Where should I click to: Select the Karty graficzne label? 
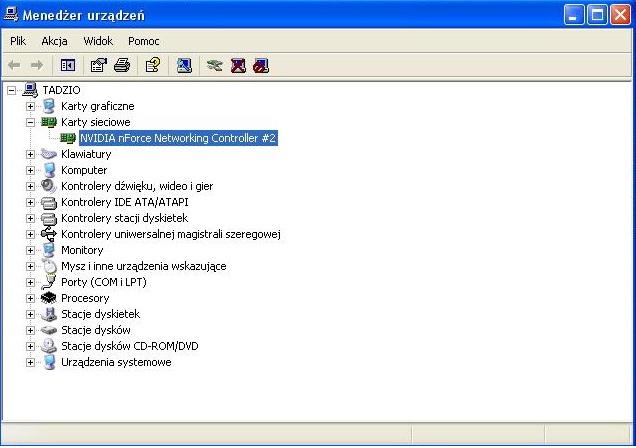click(x=97, y=106)
